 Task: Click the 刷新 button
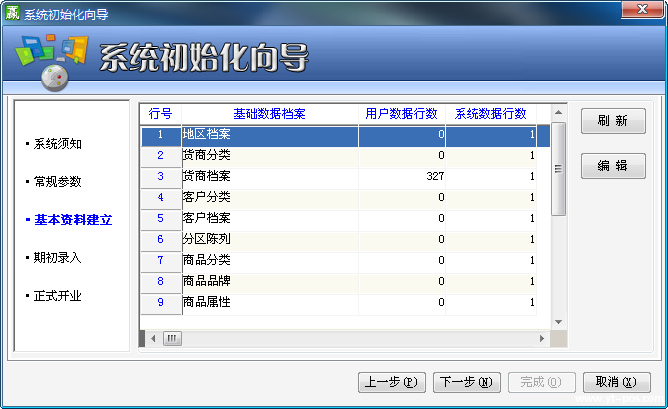613,121
